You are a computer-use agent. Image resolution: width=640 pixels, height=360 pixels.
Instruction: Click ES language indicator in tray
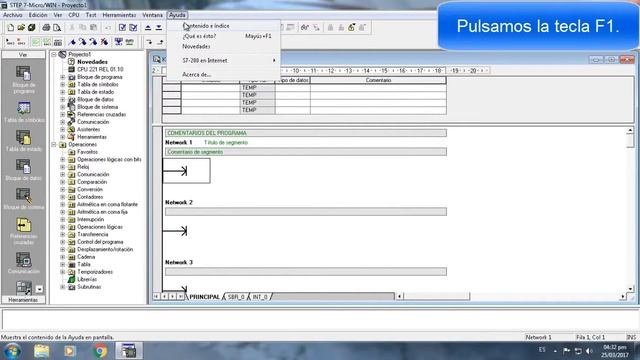[x=542, y=350]
